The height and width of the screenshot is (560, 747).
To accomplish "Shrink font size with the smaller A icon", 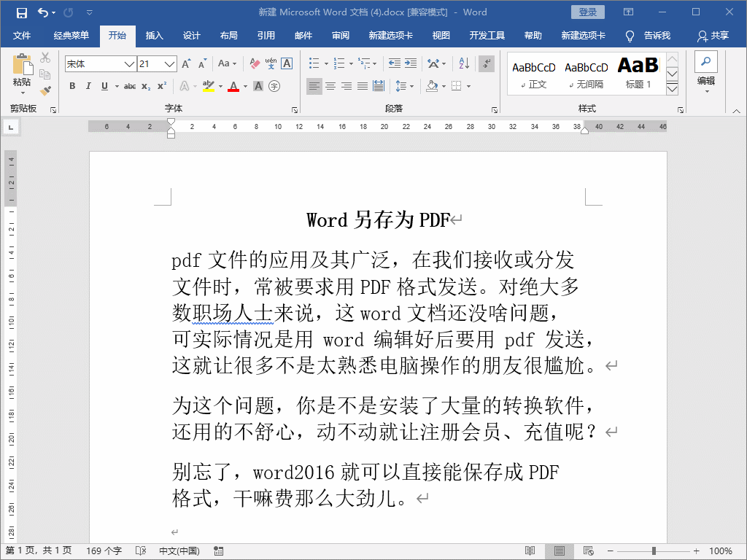I will click(x=203, y=63).
